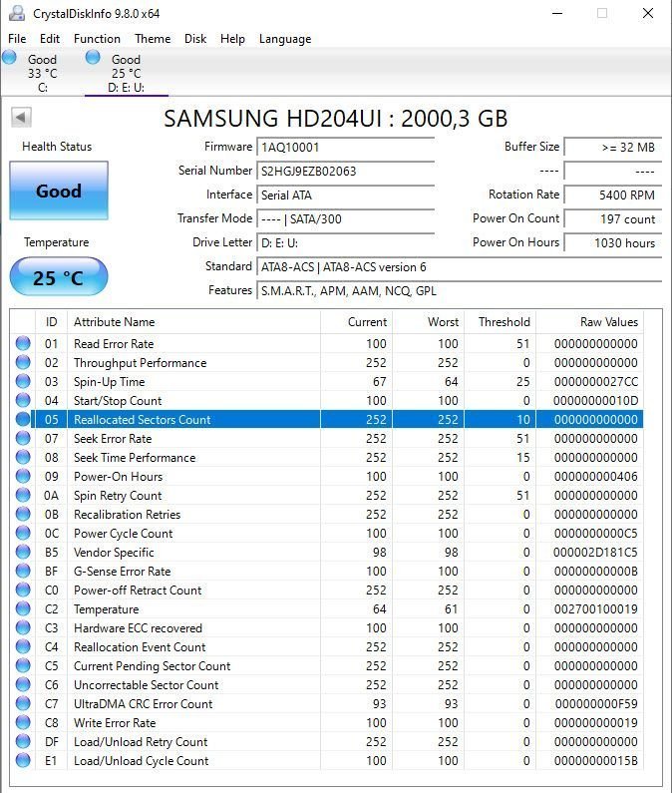Screen dimensions: 672x793
Task: Click status orb of Current Pending Sector Count
Action: tap(23, 665)
